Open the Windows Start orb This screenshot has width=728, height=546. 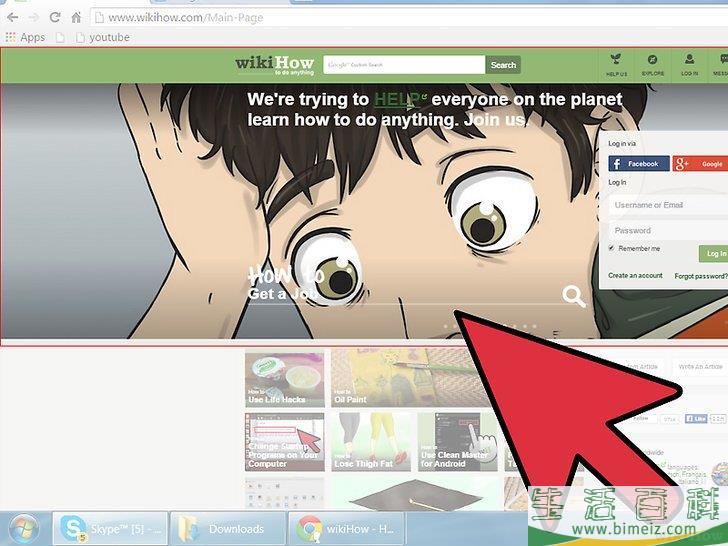(x=24, y=529)
